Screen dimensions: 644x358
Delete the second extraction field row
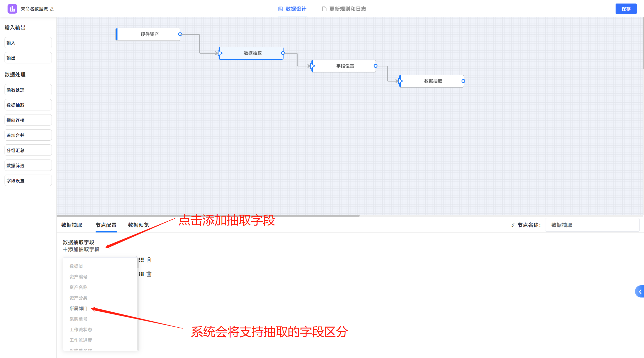coord(149,274)
